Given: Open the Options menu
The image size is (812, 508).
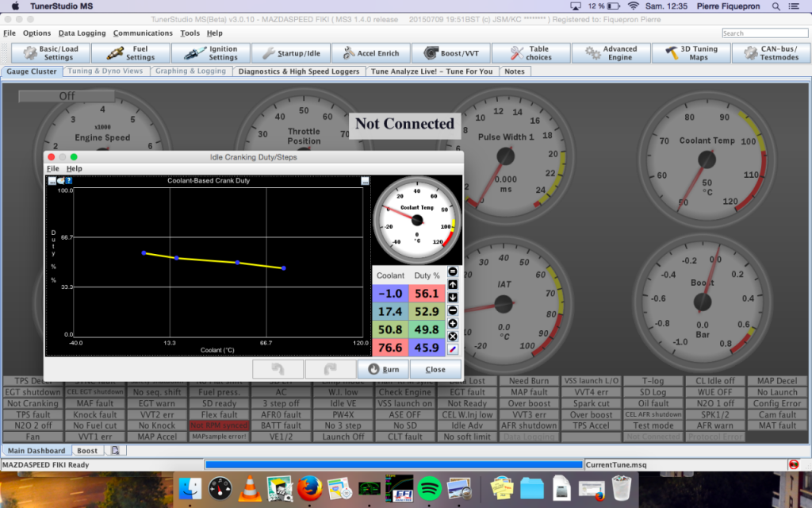Looking at the screenshot, I should 36,33.
